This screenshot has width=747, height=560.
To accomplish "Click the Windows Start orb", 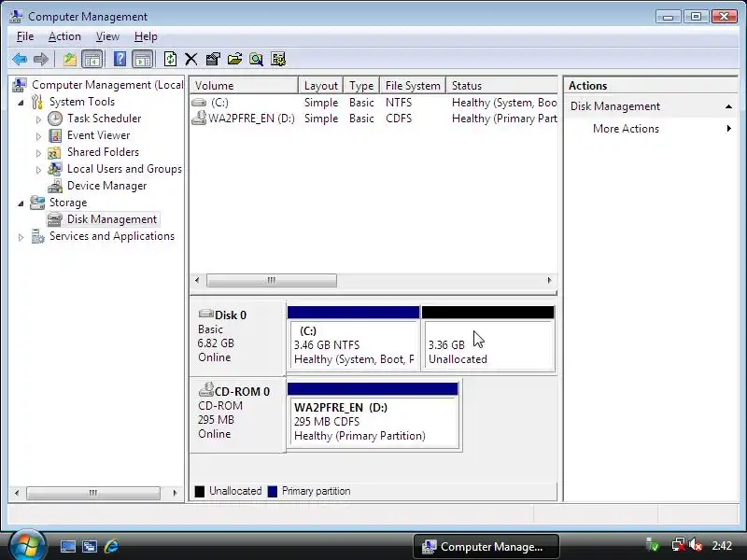I will pyautogui.click(x=27, y=545).
